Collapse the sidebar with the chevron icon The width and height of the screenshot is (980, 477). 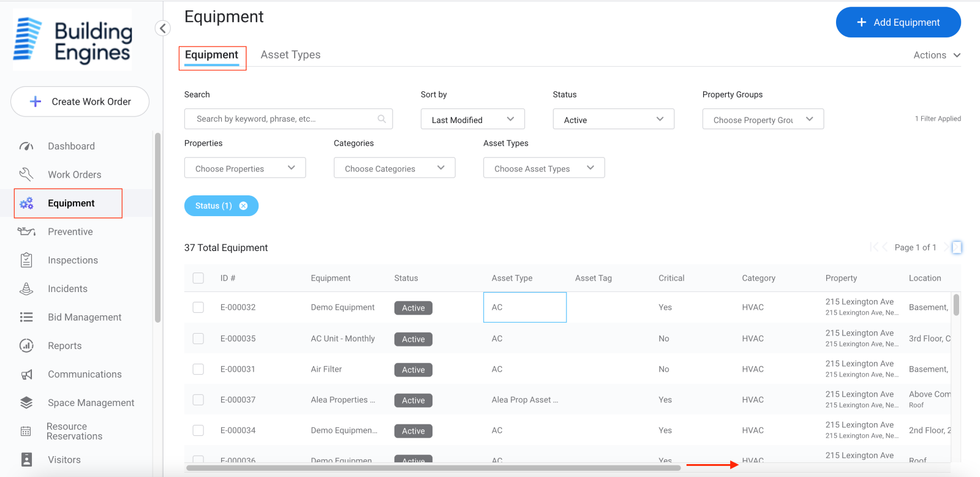click(x=162, y=28)
